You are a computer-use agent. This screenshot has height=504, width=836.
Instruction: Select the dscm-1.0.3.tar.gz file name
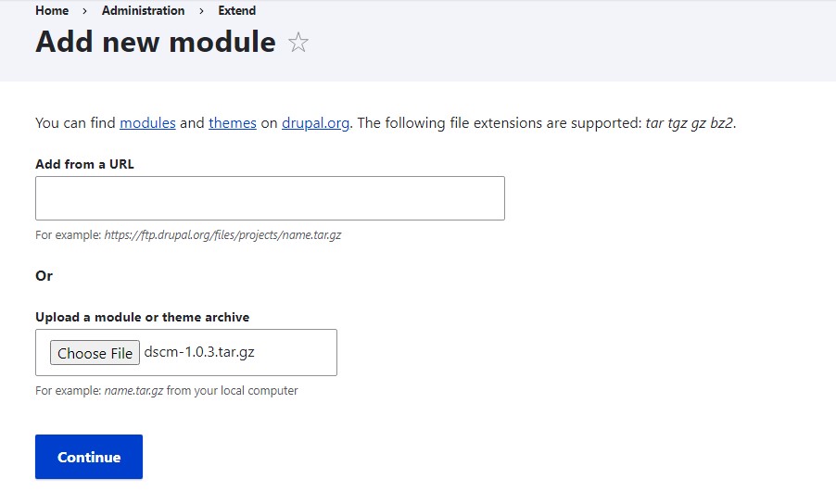[199, 352]
